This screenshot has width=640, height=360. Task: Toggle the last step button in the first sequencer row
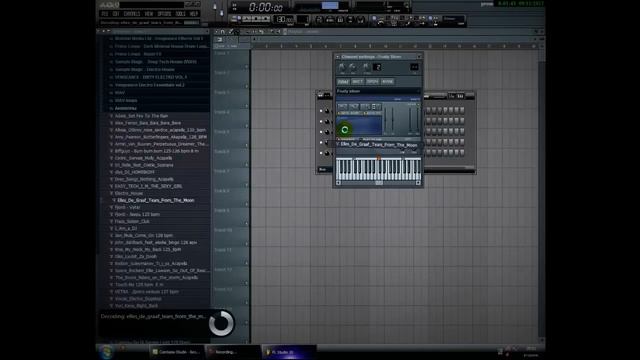[x=462, y=110]
